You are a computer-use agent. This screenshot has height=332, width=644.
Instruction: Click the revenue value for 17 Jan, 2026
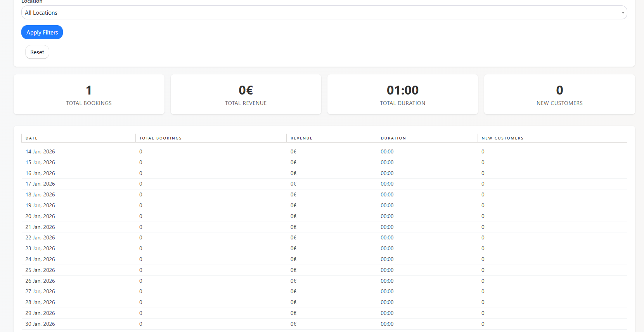click(x=293, y=184)
